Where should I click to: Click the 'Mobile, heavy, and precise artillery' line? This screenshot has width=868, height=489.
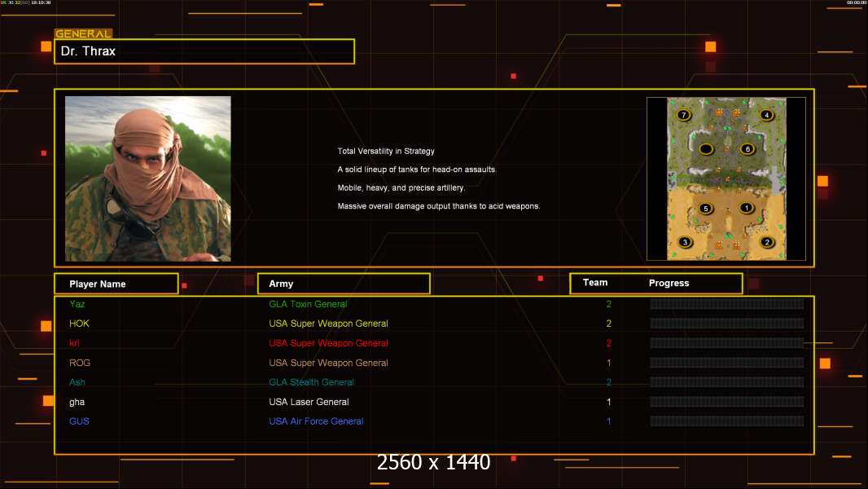tap(401, 187)
